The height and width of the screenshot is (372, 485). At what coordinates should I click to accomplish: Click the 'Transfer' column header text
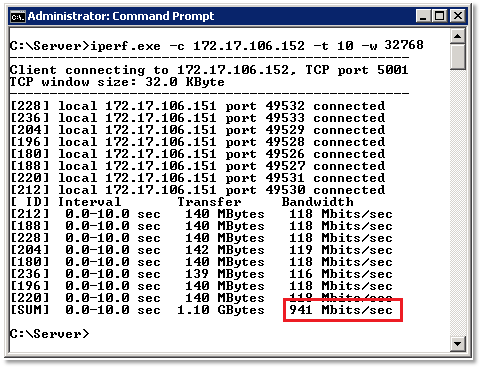209,202
